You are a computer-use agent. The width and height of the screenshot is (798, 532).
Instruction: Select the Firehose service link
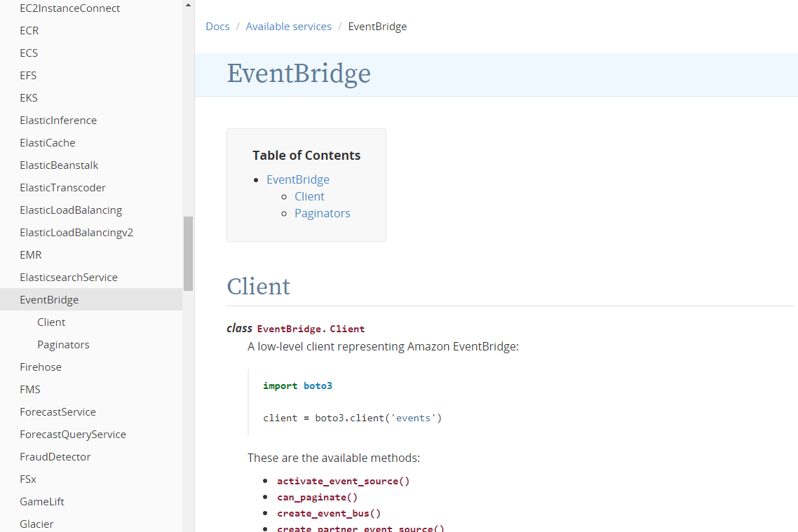(x=40, y=367)
